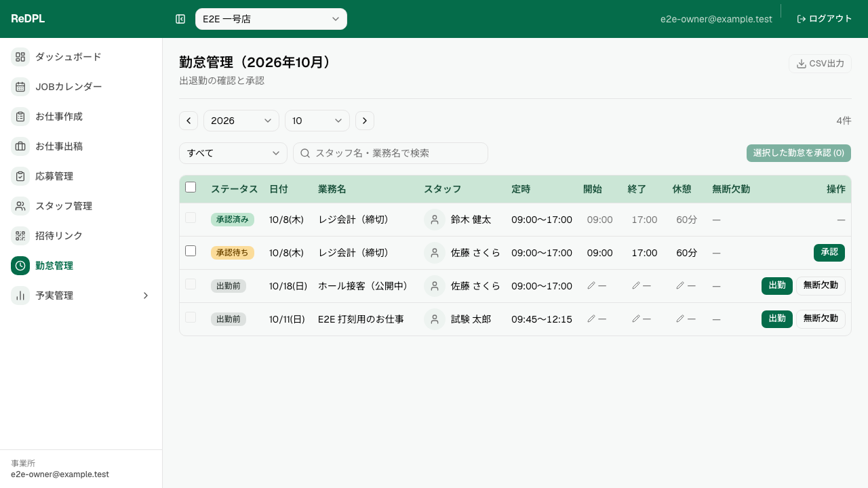Screen dimensions: 868x488
Task: Check the 承認待ち 佐藤 さくら row checkbox
Action: coord(191,251)
